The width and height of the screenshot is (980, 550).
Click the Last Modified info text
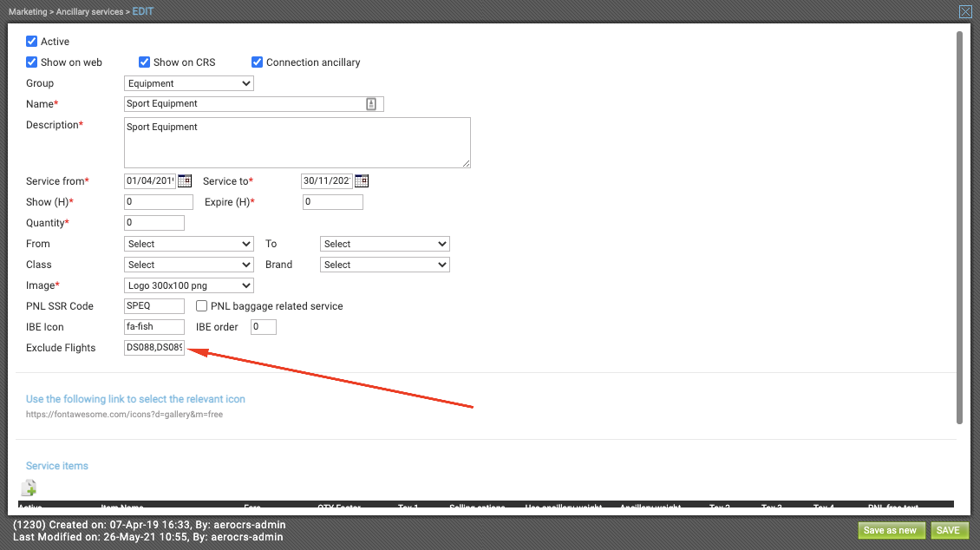click(148, 536)
